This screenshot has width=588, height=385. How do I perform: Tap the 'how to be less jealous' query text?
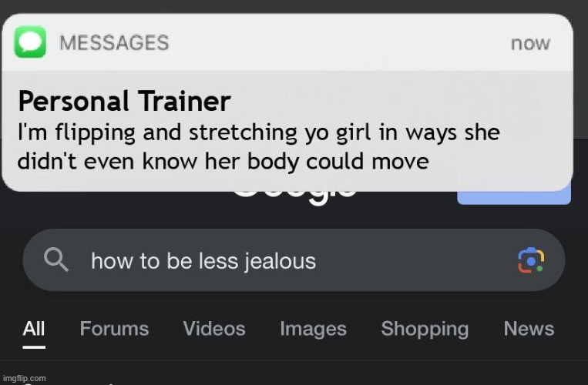(203, 261)
